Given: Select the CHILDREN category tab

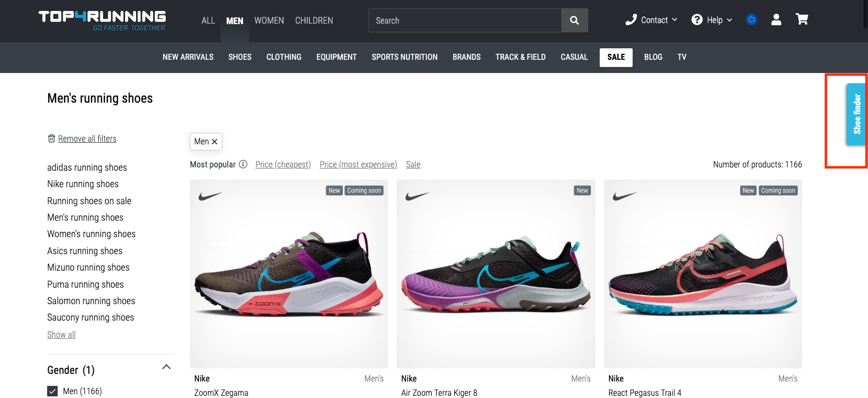Looking at the screenshot, I should [x=314, y=21].
